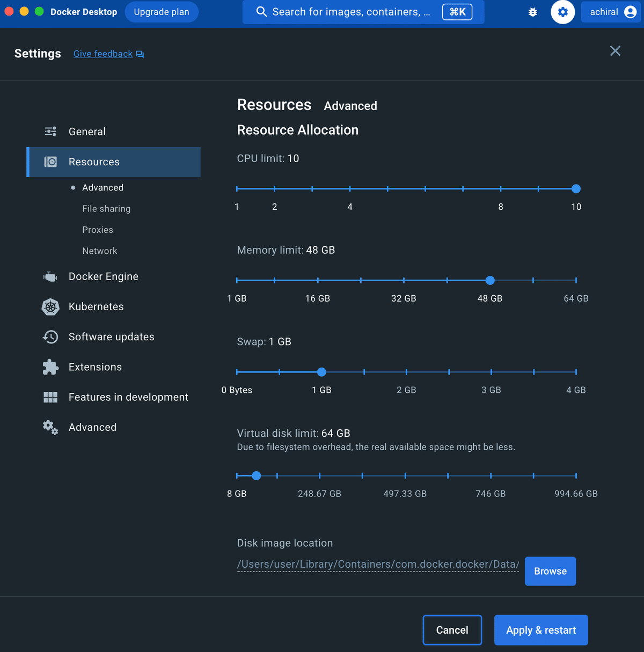Click Give feedback link

coord(103,54)
